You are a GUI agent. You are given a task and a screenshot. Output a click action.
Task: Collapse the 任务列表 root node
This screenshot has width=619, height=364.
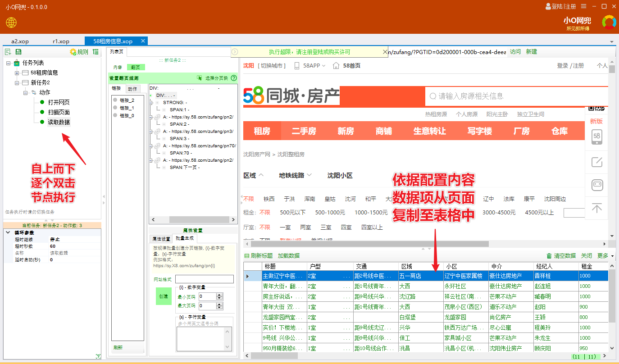tap(9, 63)
